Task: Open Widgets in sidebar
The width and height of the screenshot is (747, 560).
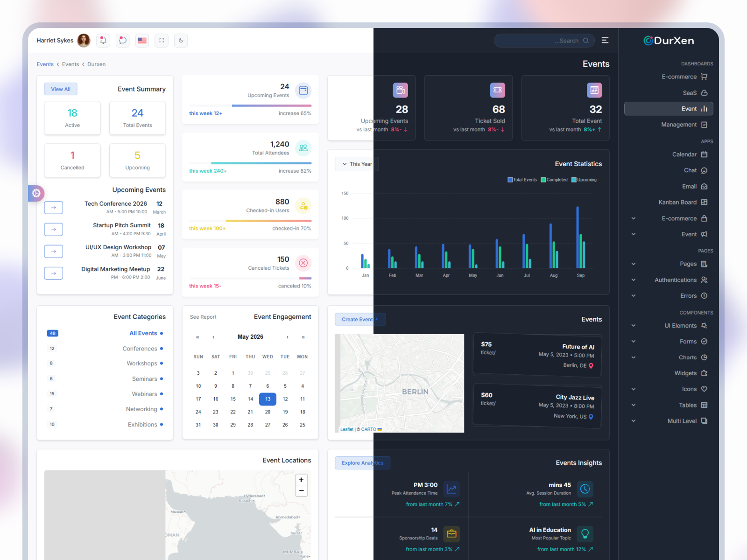Action: (x=669, y=373)
